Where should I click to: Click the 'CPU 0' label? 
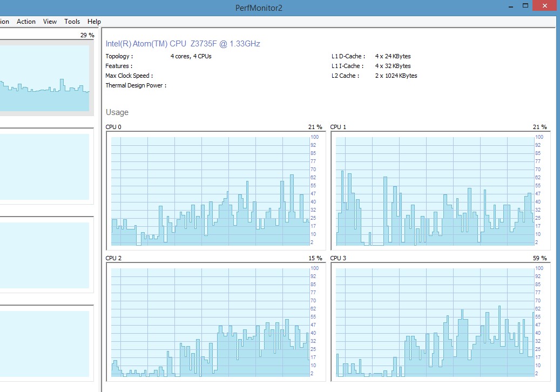click(x=113, y=127)
